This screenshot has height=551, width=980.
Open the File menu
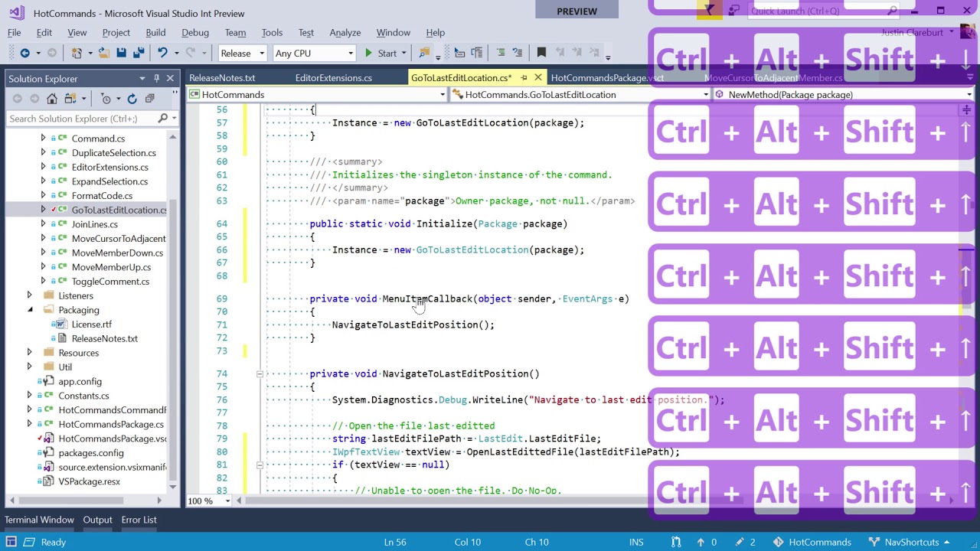pyautogui.click(x=14, y=32)
